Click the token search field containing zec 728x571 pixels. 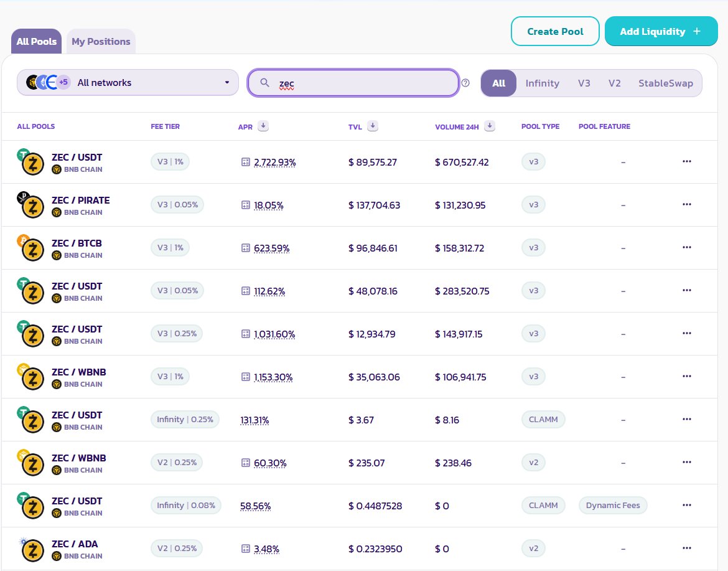(x=353, y=83)
